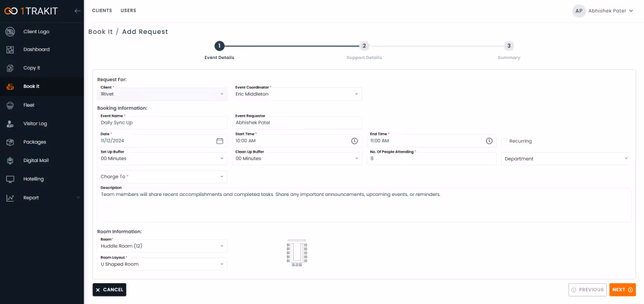Click the Cancel button
The height and width of the screenshot is (304, 644).
(109, 290)
